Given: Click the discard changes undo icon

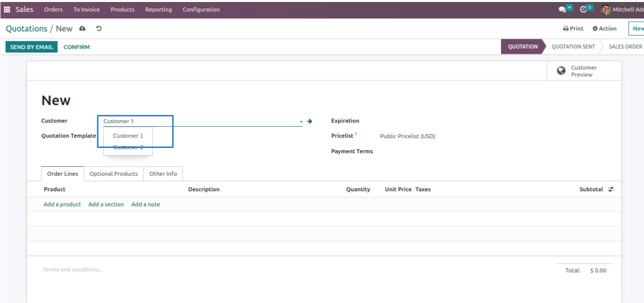Looking at the screenshot, I should [x=99, y=29].
